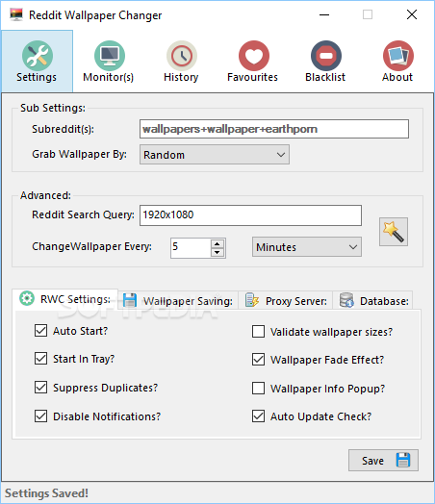Increase the Change Wallpaper Every value
Image resolution: width=435 pixels, height=504 pixels.
pos(217,243)
